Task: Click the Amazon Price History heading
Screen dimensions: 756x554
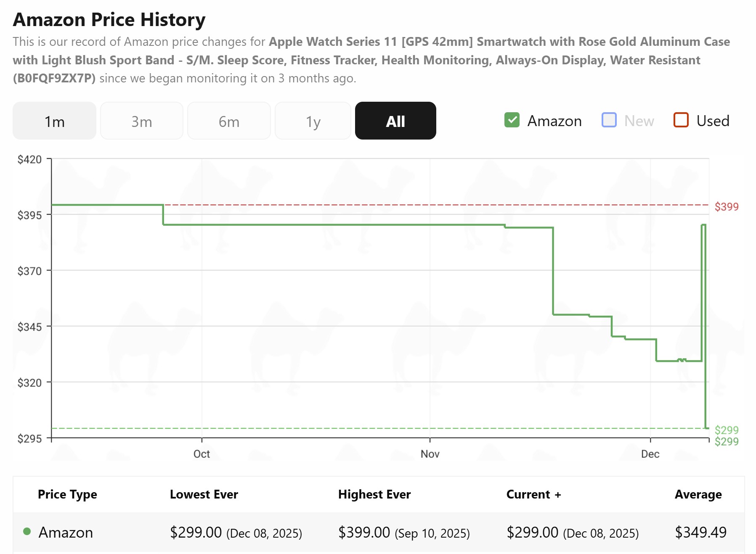Action: point(109,20)
